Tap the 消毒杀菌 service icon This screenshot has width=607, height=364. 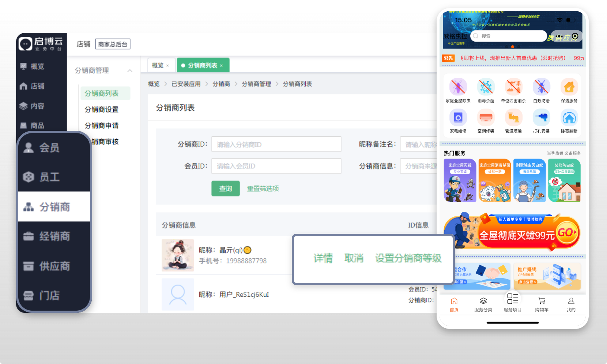(486, 87)
